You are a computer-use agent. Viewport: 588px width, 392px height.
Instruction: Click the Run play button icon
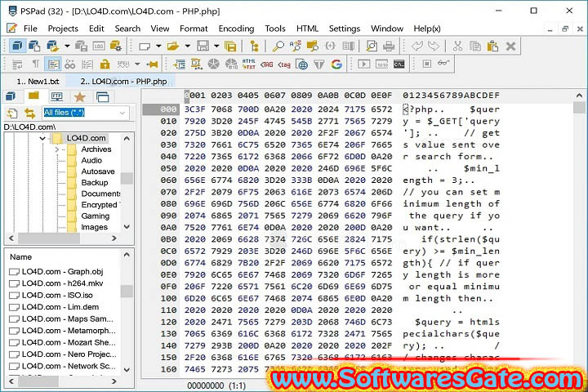pos(363,65)
